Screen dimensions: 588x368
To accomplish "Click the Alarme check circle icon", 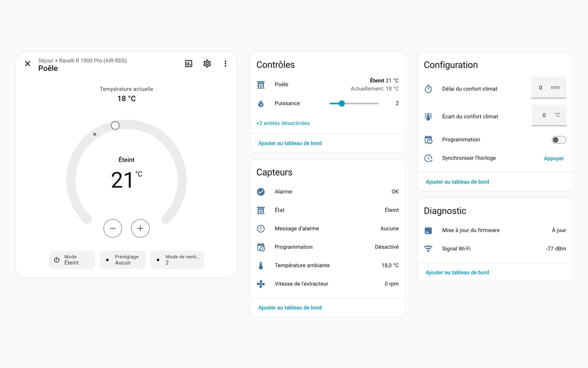I will [261, 192].
